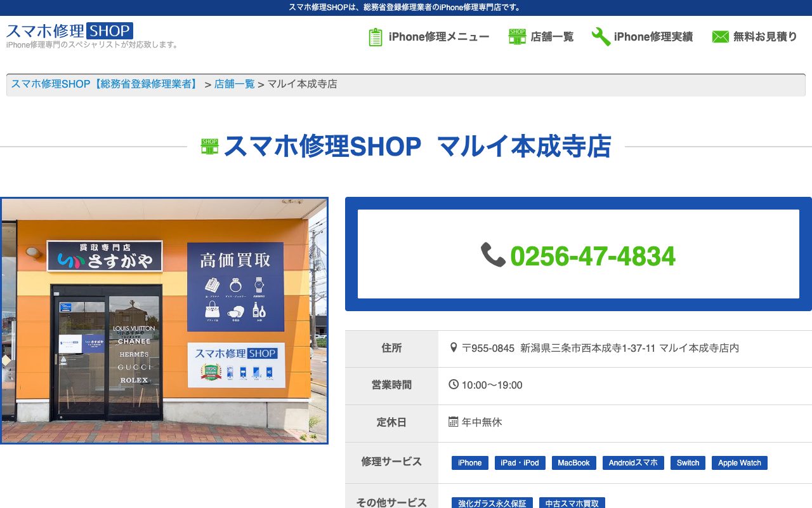Click the MacBook service tag
The width and height of the screenshot is (812, 508).
point(574,463)
